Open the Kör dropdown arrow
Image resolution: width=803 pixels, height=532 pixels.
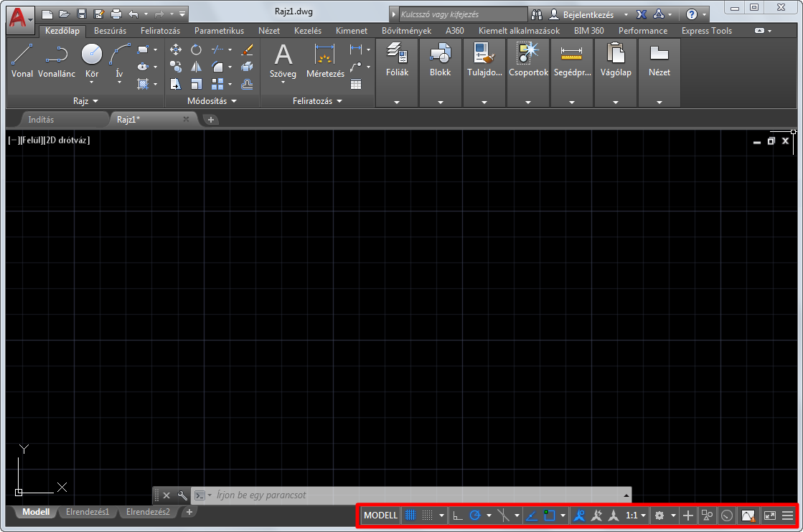(x=92, y=82)
